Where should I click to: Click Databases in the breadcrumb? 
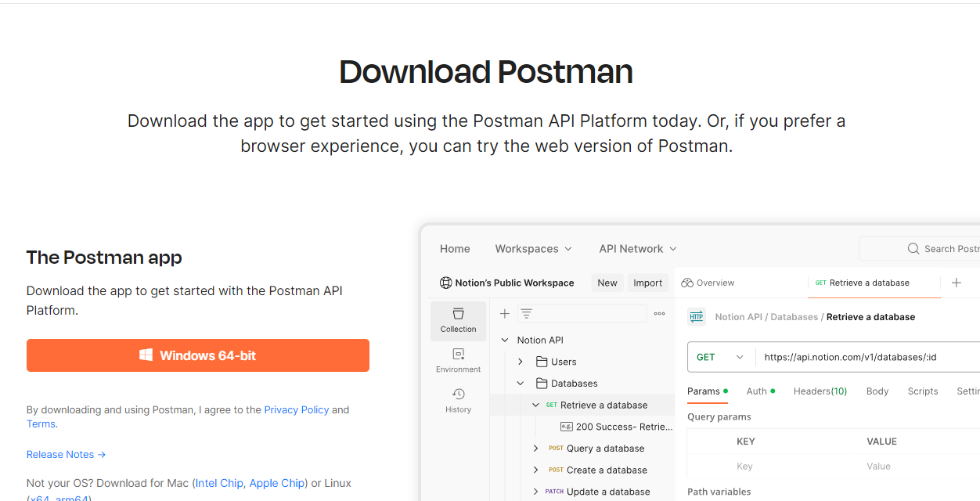pyautogui.click(x=794, y=317)
